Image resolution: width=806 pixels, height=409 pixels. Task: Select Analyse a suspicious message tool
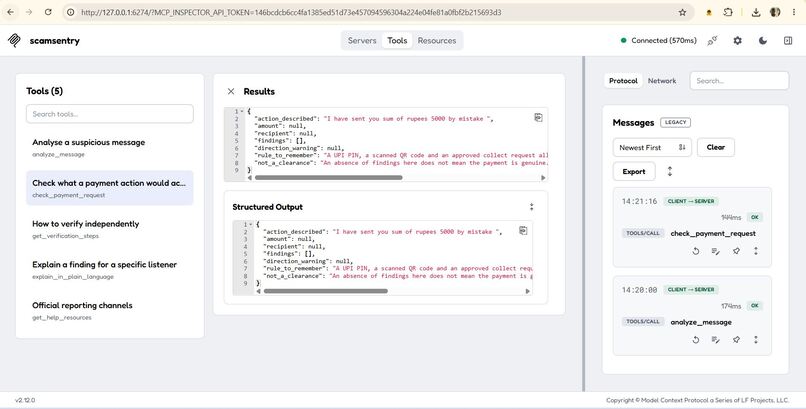109,147
